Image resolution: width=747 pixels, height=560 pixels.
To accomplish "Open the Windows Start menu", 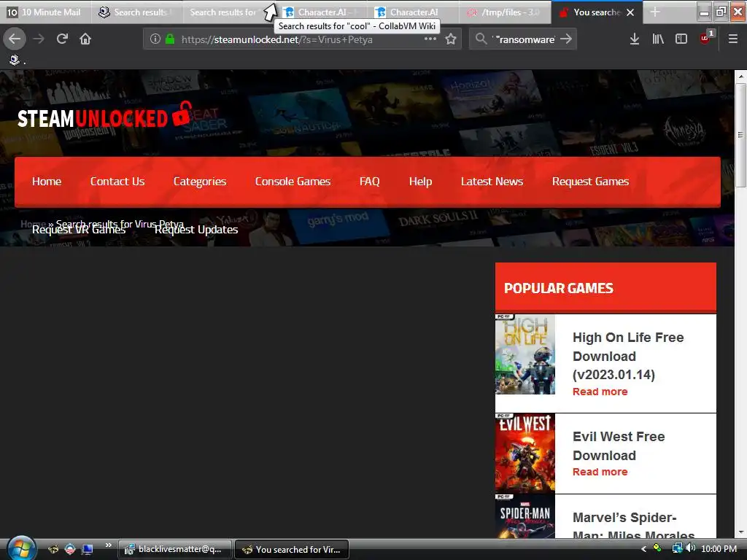I will tap(21, 548).
